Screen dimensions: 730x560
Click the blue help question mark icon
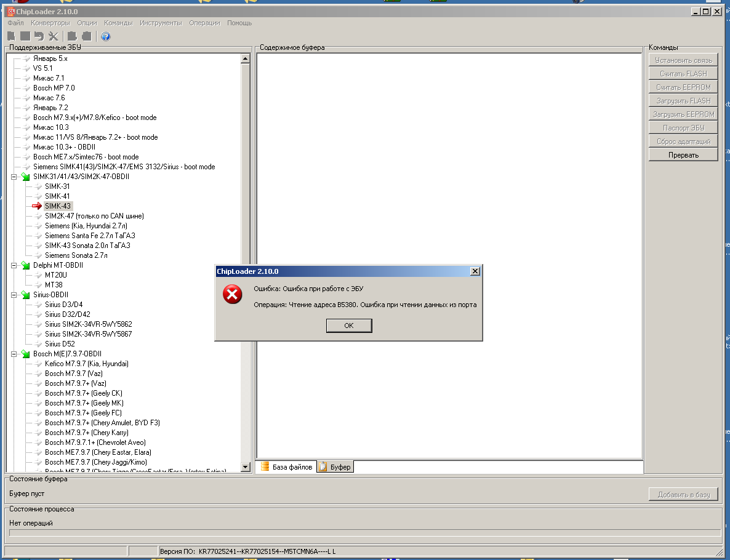coord(105,36)
